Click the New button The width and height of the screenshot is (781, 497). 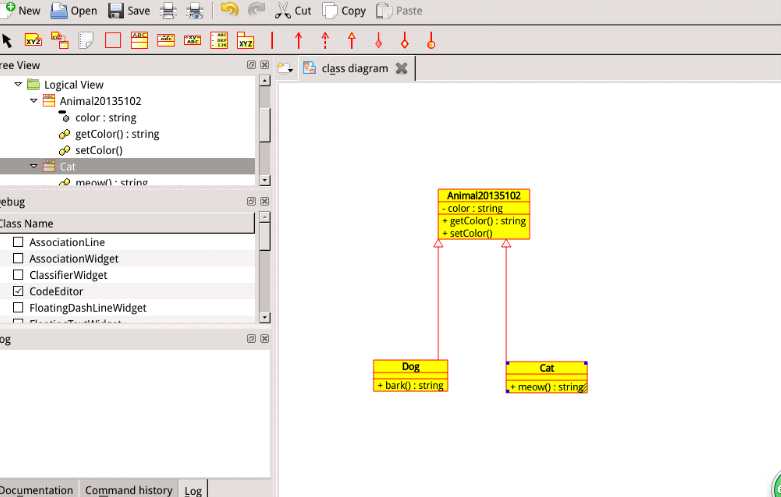coord(21,10)
